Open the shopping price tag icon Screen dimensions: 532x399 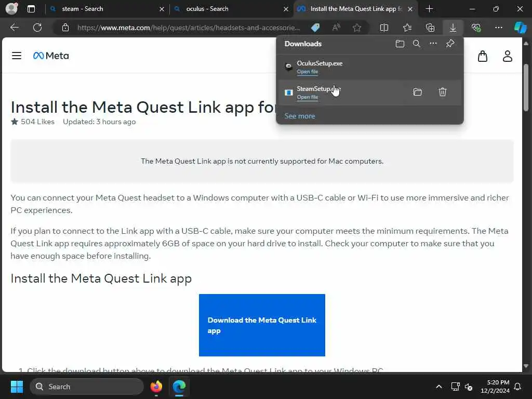tap(315, 28)
